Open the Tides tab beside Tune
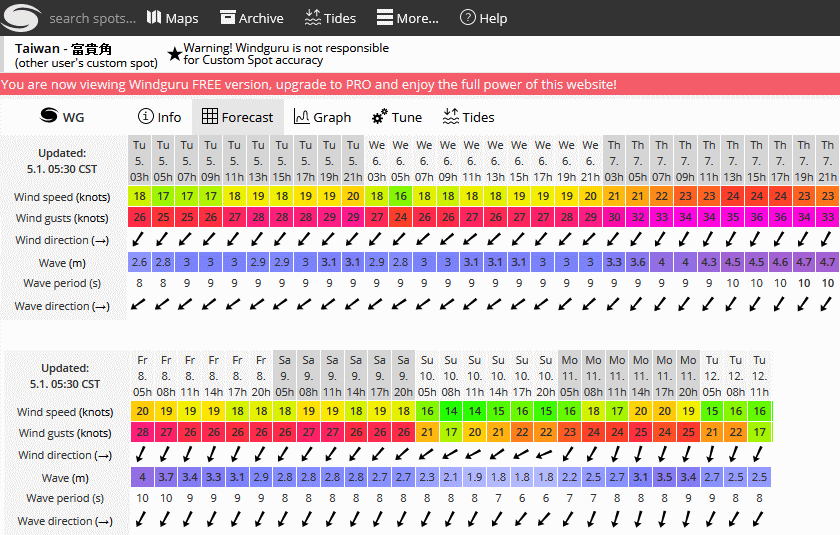 [x=469, y=117]
